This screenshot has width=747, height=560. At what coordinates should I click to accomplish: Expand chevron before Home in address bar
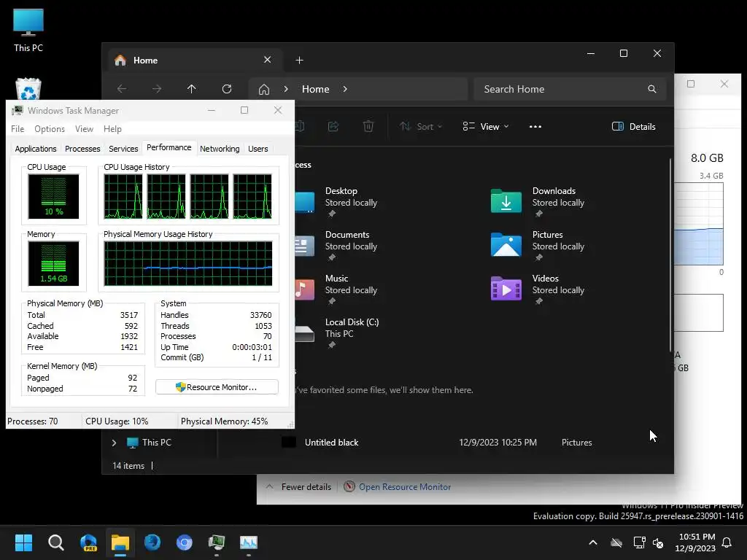click(286, 89)
